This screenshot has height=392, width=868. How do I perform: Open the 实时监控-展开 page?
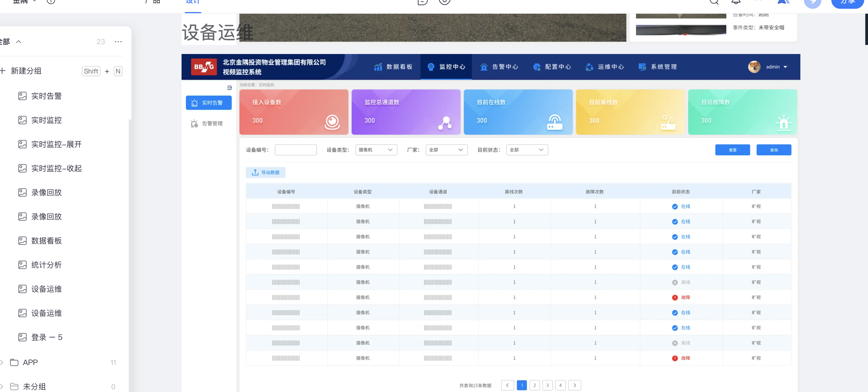coord(56,144)
